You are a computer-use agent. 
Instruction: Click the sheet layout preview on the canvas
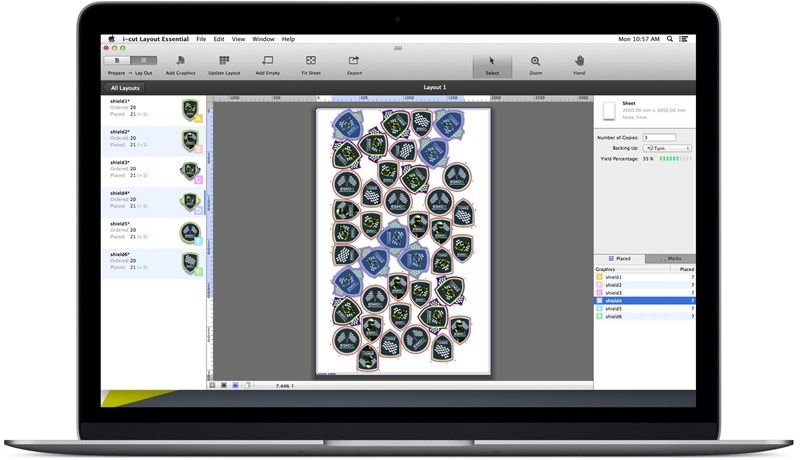click(x=404, y=241)
